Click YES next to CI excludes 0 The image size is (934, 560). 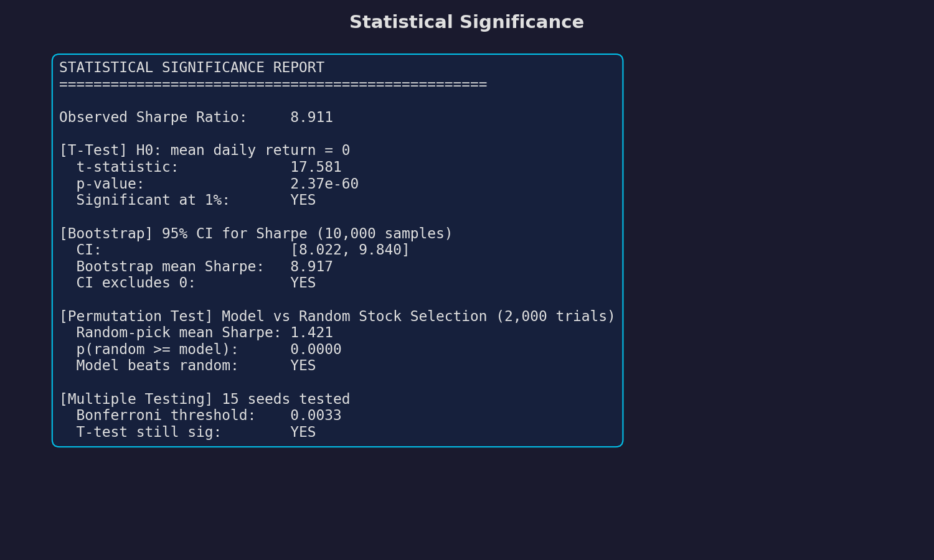303,282
